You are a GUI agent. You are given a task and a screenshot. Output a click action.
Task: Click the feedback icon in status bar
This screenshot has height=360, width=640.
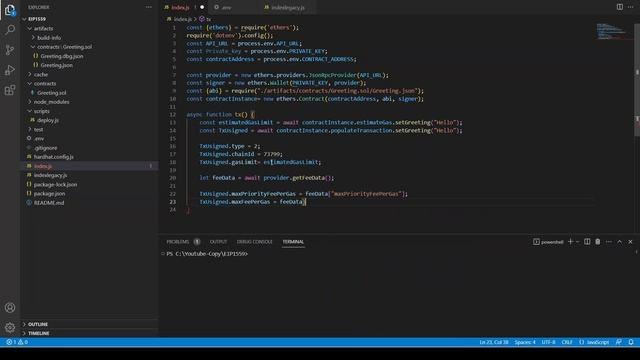619,342
